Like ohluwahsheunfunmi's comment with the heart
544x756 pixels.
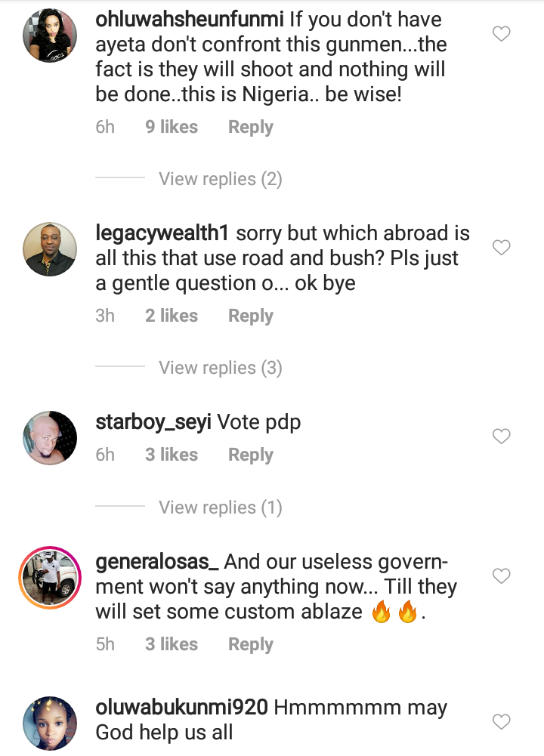click(501, 34)
